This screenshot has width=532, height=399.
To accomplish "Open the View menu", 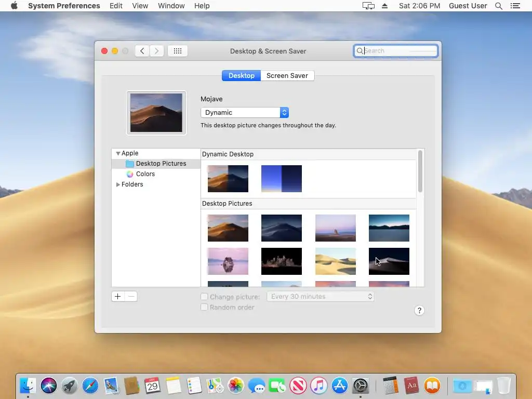I will 140,6.
